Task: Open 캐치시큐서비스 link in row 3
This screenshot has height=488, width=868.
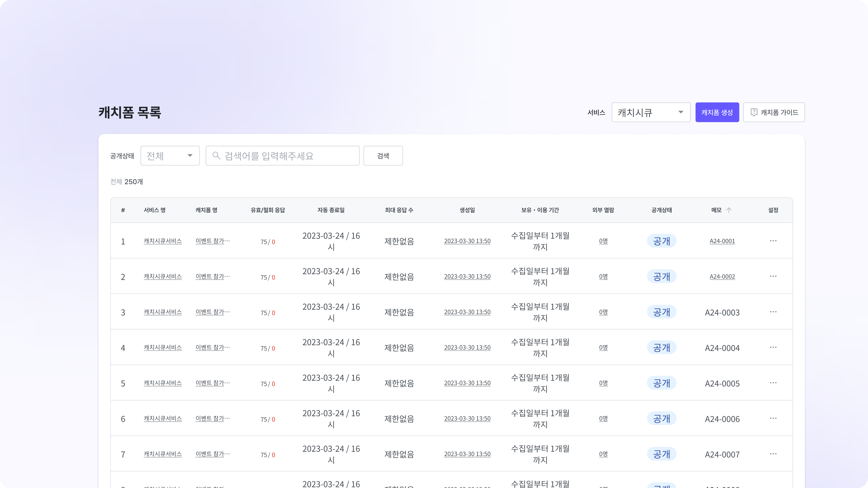Action: tap(163, 312)
